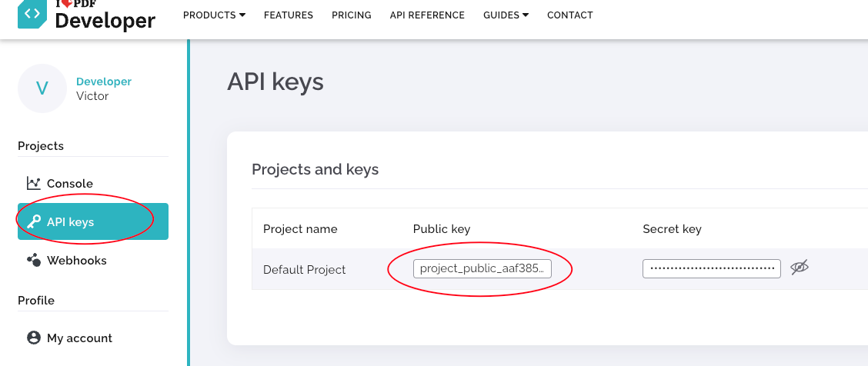Open the Console section text link
868x366 pixels.
tap(70, 184)
